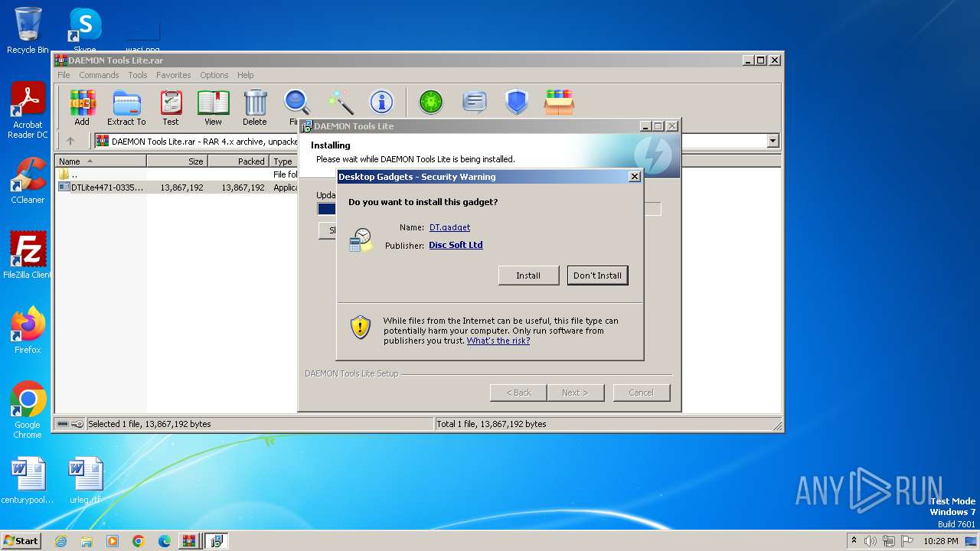Click the volume icon in system tray
The width and height of the screenshot is (980, 551).
[x=871, y=541]
